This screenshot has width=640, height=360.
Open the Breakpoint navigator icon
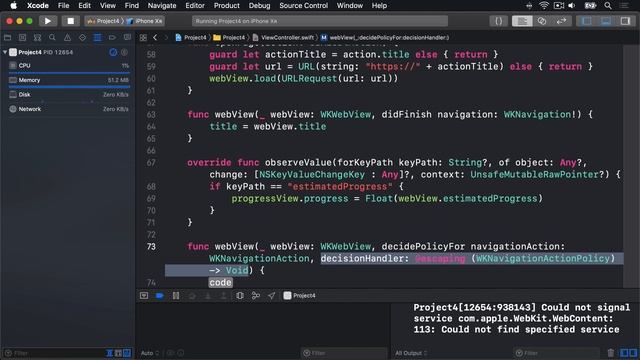click(112, 38)
